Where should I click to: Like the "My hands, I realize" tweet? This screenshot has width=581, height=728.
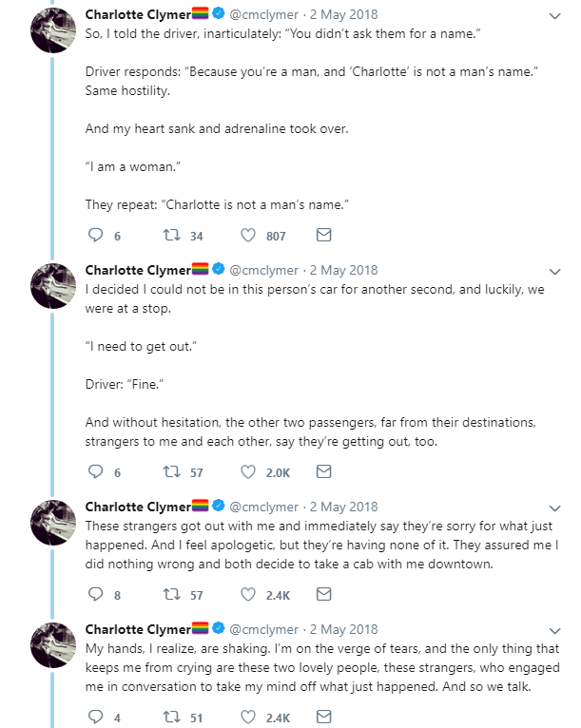tap(249, 718)
